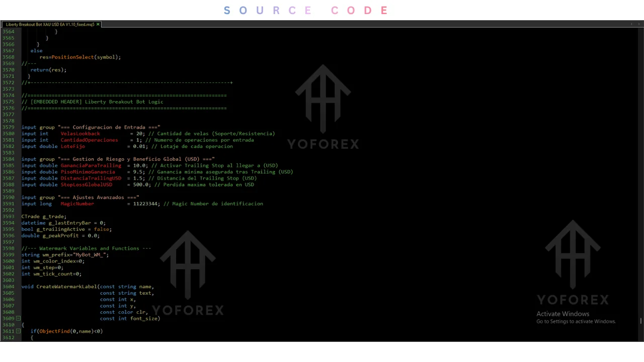Screen dimensions: 644x362
Task: Click g_lastEntryBar on line 3594
Action: [x=70, y=223]
